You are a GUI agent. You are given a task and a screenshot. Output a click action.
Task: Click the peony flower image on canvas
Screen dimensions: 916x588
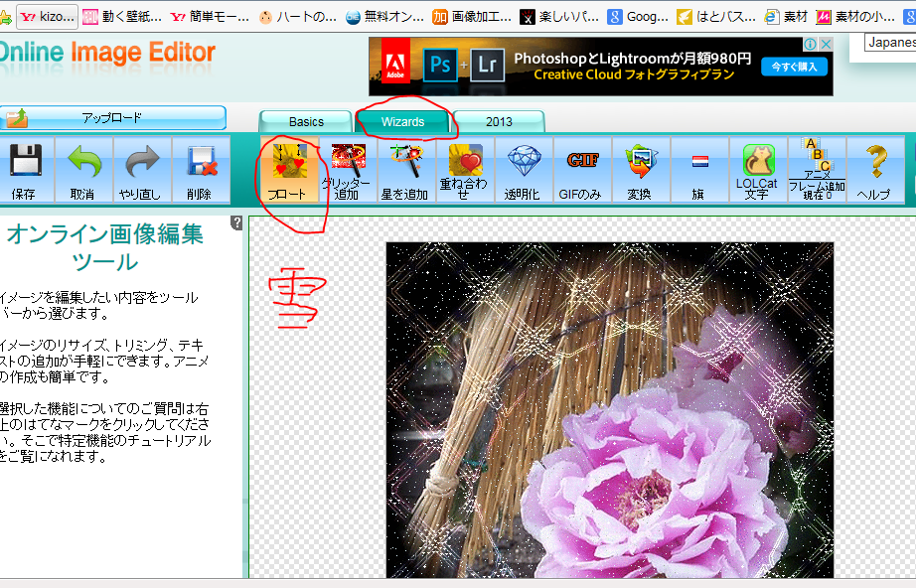click(x=609, y=410)
